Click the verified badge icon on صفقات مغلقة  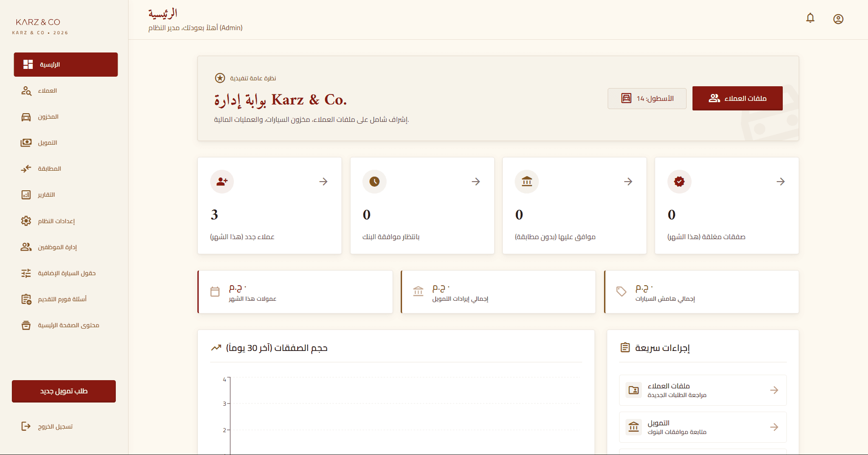coord(679,182)
